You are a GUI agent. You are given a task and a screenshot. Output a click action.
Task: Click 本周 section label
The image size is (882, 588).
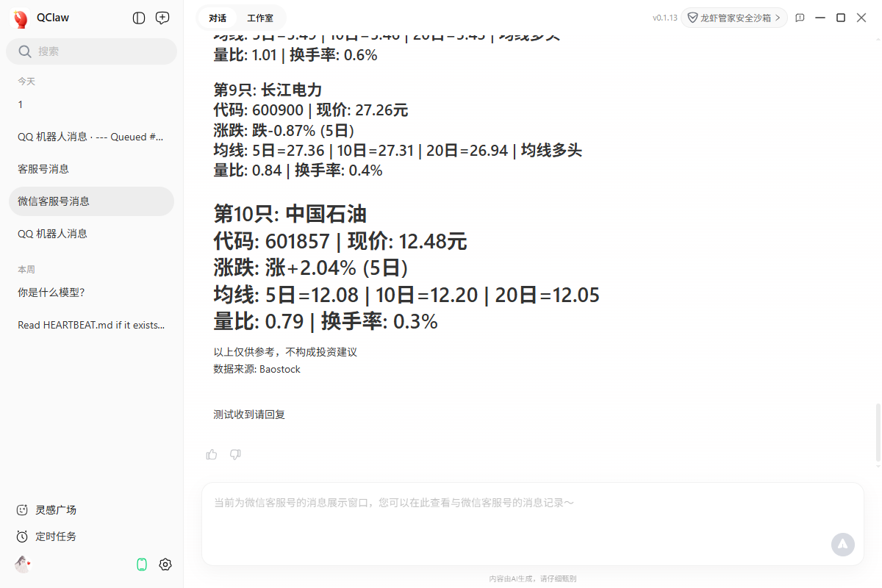point(26,270)
